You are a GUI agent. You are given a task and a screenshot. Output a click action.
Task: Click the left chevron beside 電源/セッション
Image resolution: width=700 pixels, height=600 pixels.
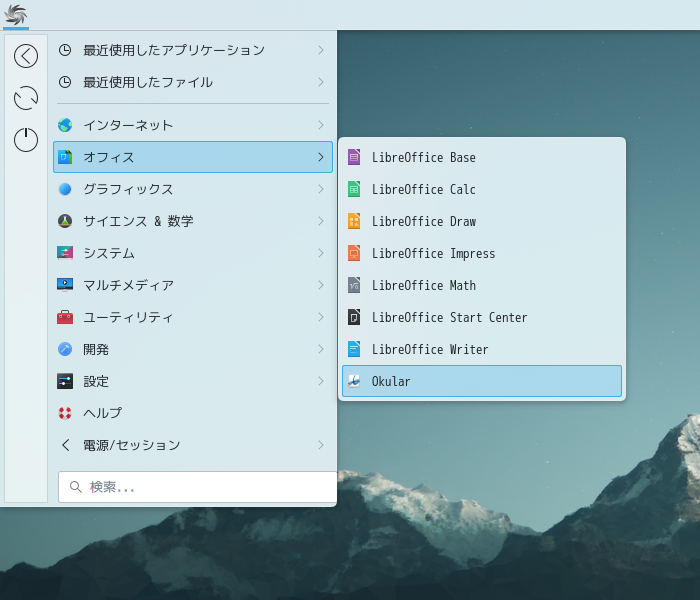pos(66,445)
